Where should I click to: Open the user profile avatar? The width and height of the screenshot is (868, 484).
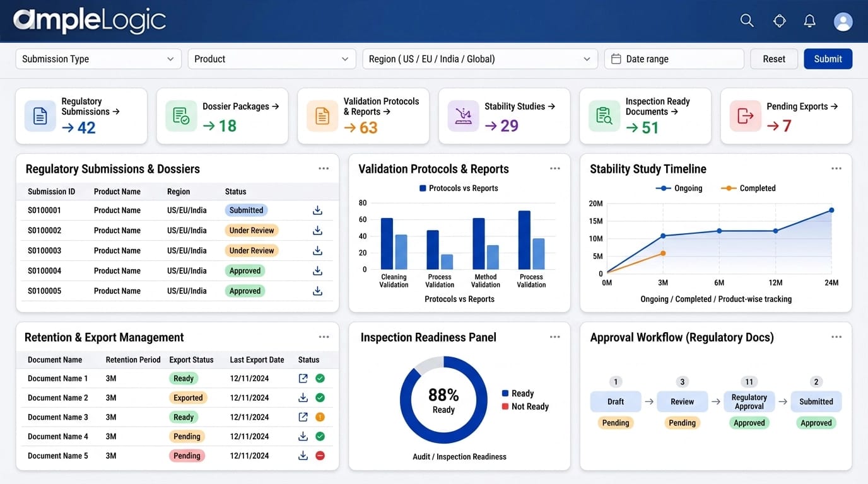(x=843, y=21)
